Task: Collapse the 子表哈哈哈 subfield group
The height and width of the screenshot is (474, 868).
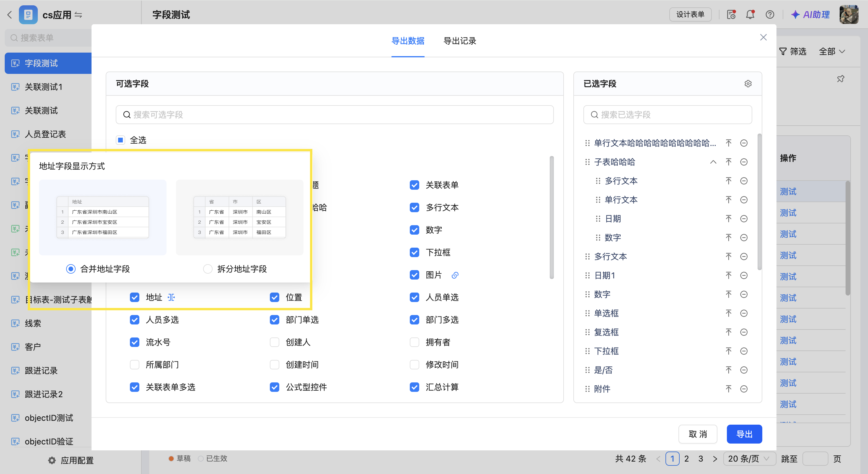Action: 713,162
